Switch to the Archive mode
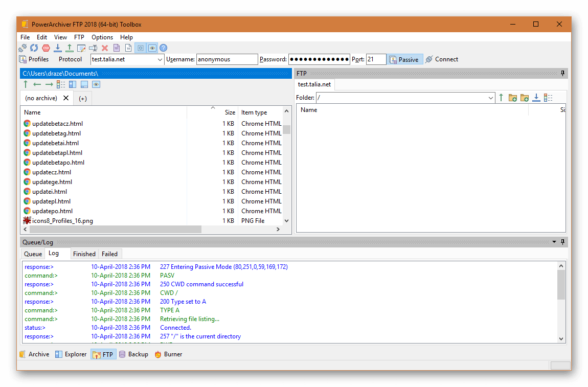588x387 pixels. (34, 354)
